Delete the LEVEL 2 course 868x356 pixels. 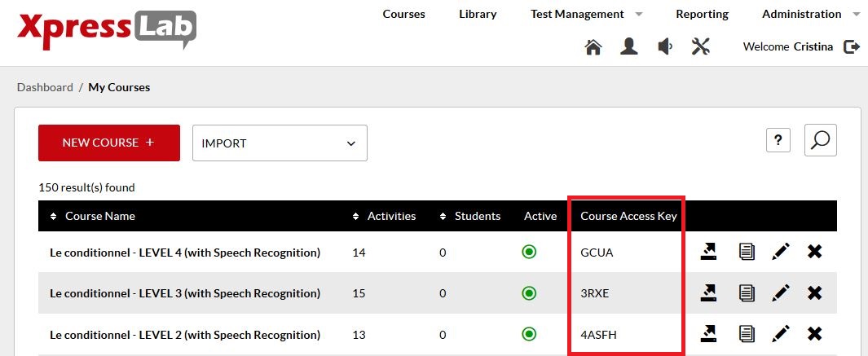[814, 334]
